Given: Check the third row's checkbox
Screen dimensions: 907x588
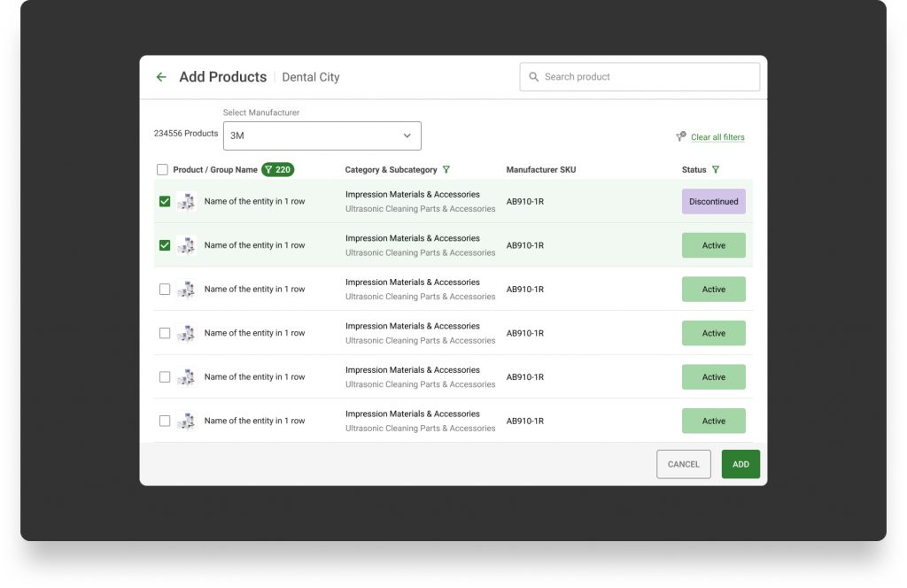Looking at the screenshot, I should [x=165, y=290].
